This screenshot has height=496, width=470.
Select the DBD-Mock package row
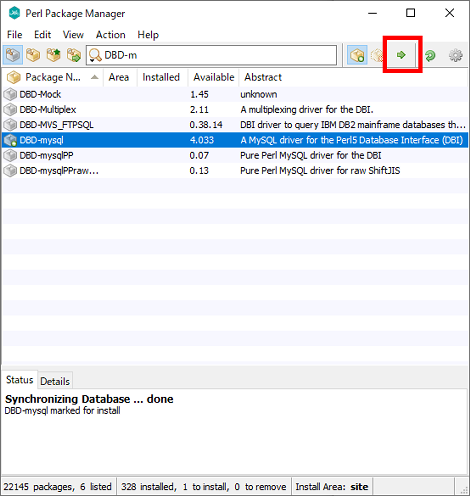point(235,94)
